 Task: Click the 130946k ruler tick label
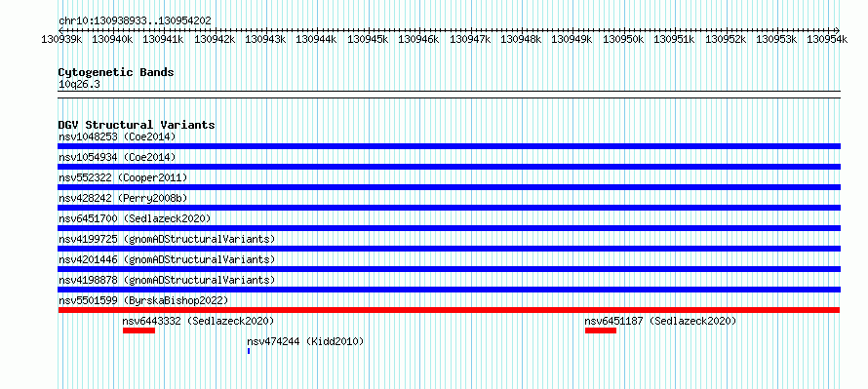click(x=419, y=39)
